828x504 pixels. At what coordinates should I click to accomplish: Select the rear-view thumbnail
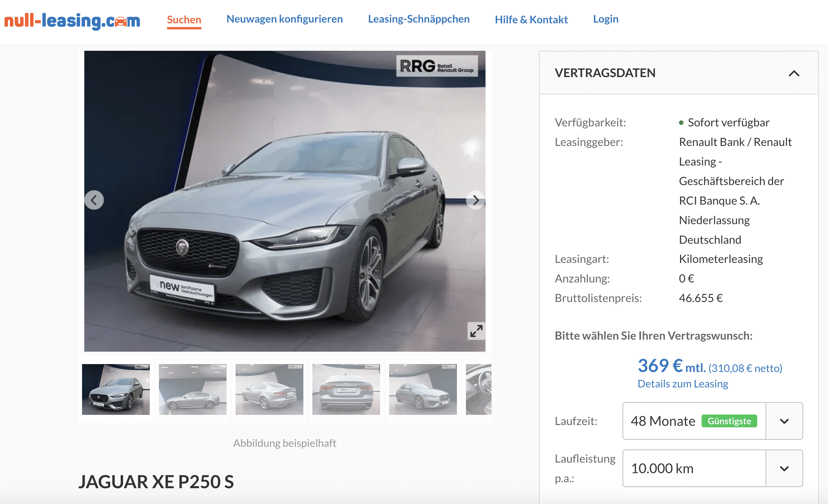(346, 389)
